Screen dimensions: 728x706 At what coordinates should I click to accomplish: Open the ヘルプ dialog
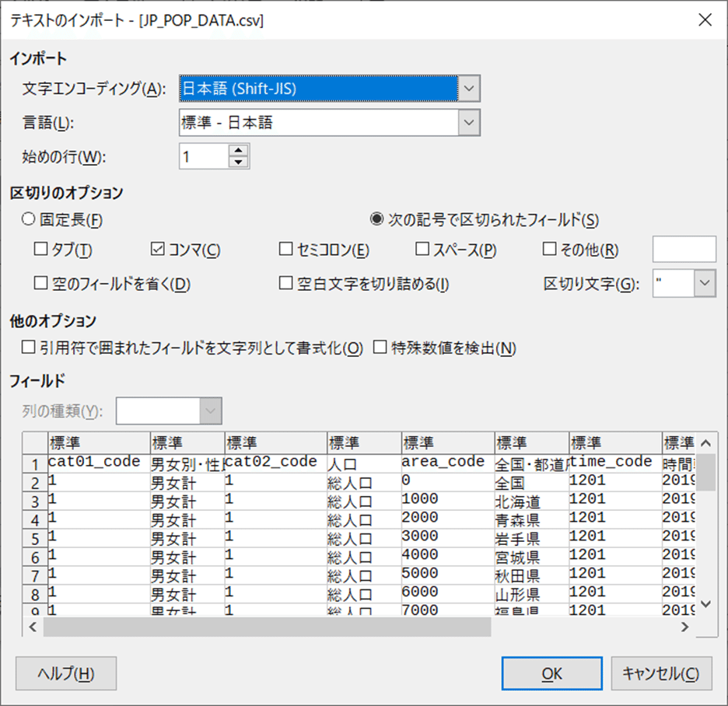pyautogui.click(x=65, y=673)
